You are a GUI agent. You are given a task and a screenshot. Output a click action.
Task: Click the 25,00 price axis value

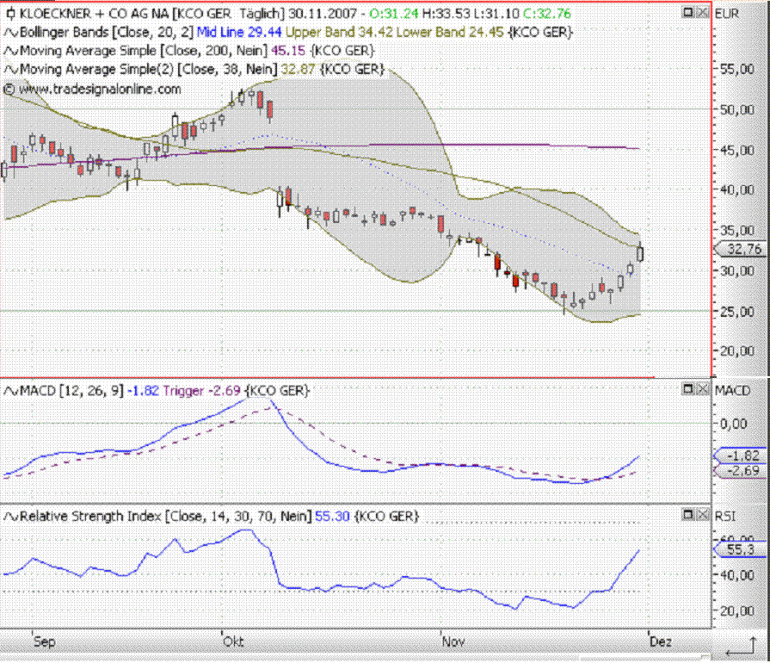pos(737,311)
